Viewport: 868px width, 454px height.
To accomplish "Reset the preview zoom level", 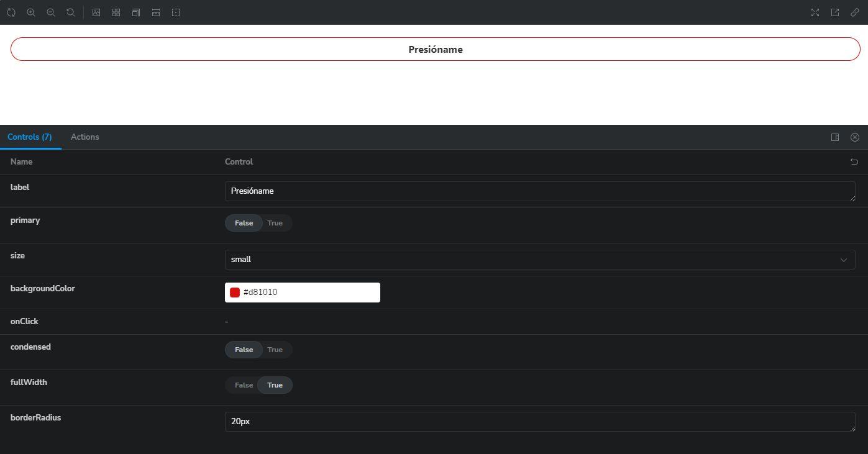I will click(71, 12).
